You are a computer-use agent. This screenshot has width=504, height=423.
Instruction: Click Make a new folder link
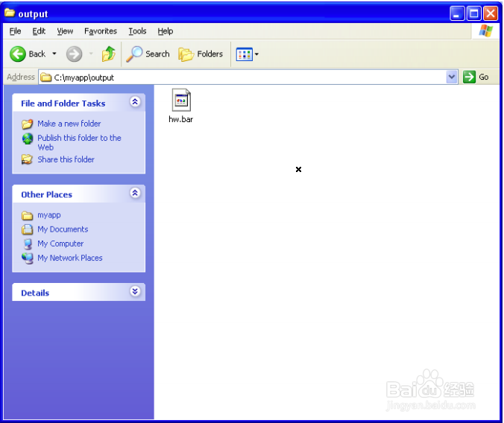tap(69, 124)
